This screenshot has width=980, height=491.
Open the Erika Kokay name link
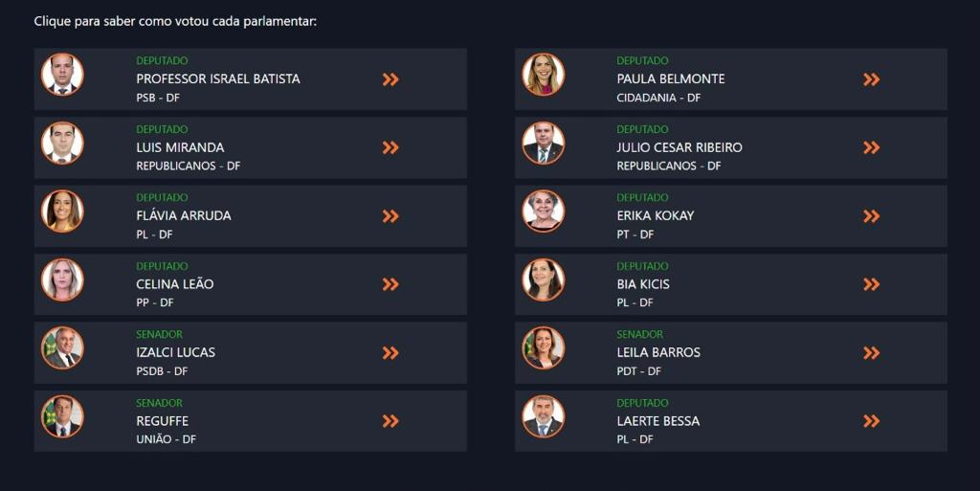point(656,215)
